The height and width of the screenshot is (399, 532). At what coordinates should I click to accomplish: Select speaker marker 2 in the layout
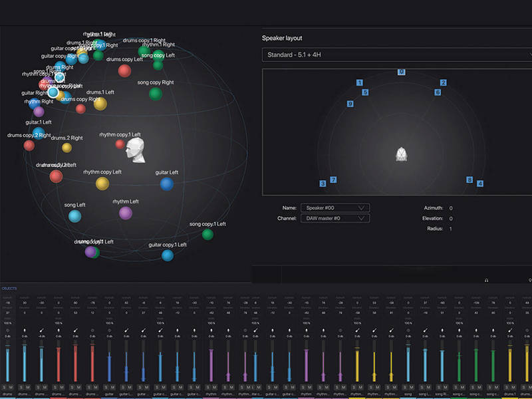point(443,82)
